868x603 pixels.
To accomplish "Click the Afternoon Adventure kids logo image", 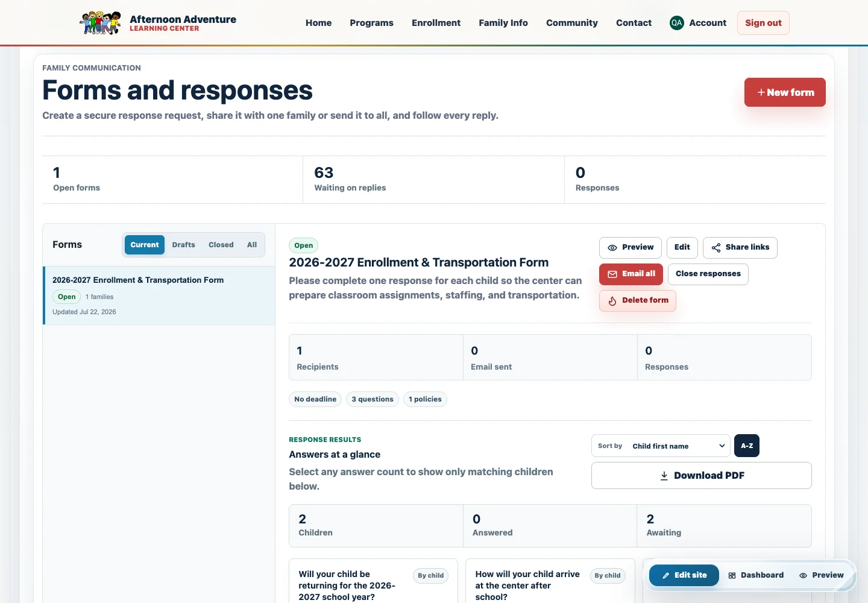I will (x=100, y=23).
